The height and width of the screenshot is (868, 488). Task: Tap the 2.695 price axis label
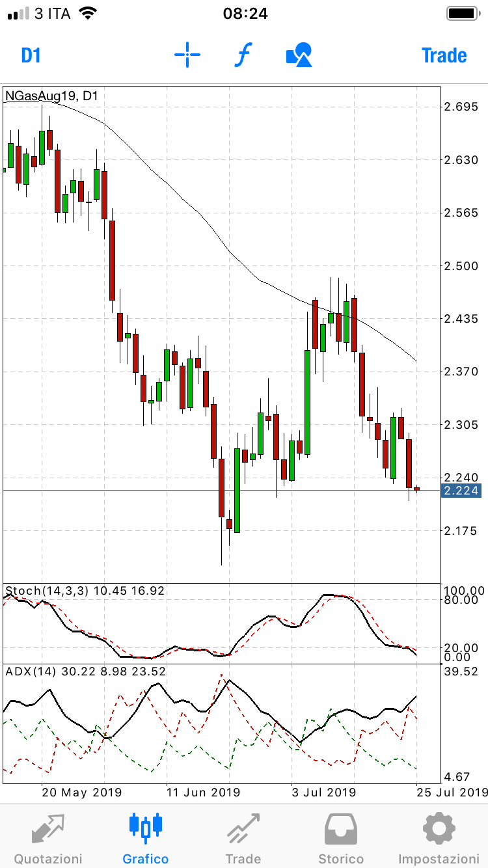(461, 107)
